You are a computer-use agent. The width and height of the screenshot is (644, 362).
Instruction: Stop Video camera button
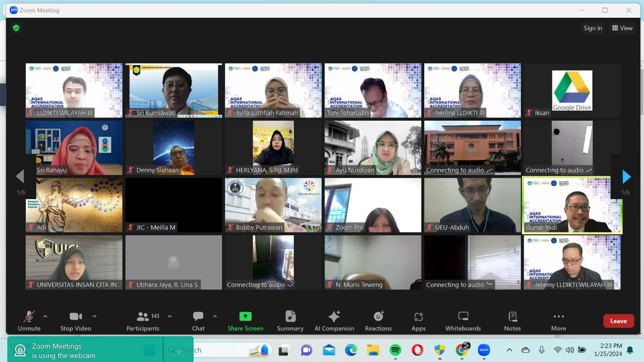[76, 321]
